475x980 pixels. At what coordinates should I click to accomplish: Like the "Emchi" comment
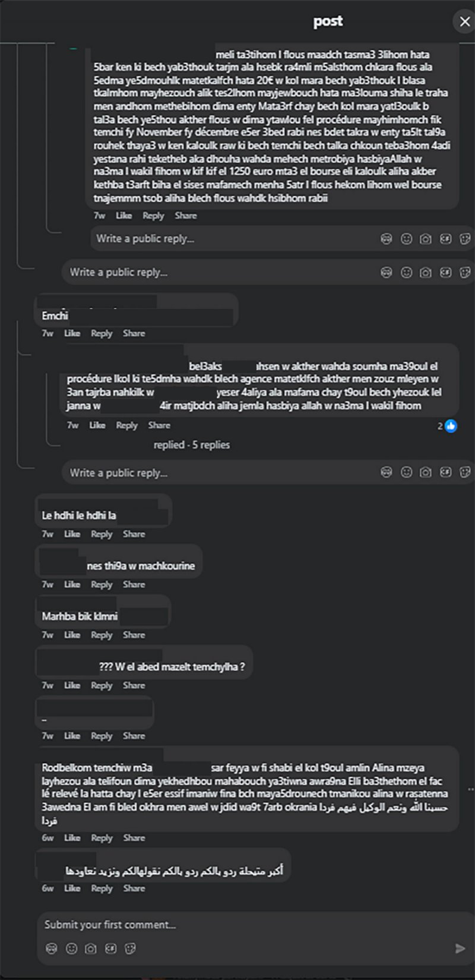click(x=72, y=333)
